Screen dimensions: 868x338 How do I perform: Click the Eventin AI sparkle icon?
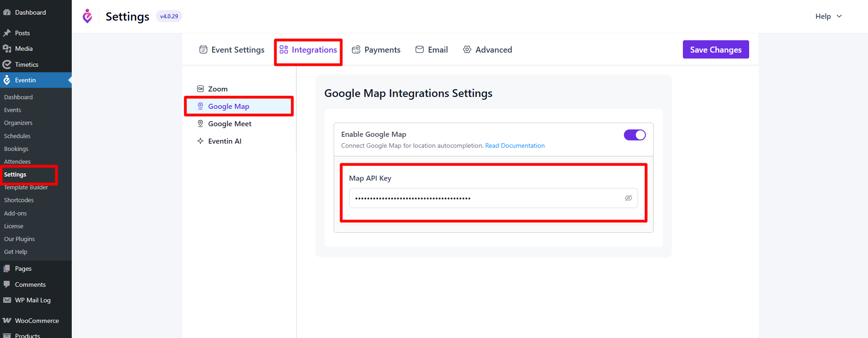(200, 141)
